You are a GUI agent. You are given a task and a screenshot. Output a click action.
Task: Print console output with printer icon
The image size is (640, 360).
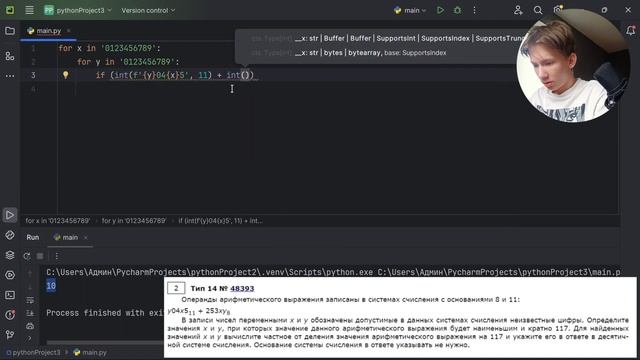[30, 326]
